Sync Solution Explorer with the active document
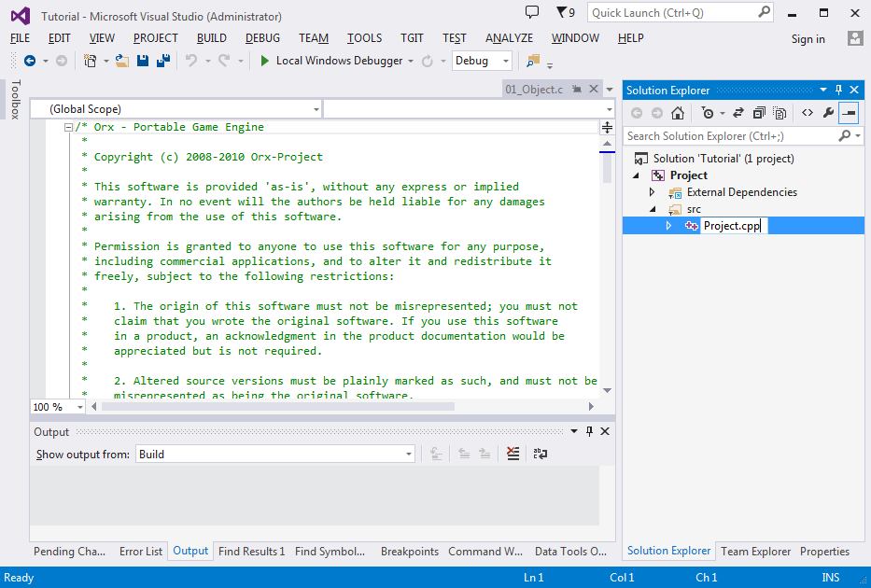The width and height of the screenshot is (871, 588). point(738,113)
